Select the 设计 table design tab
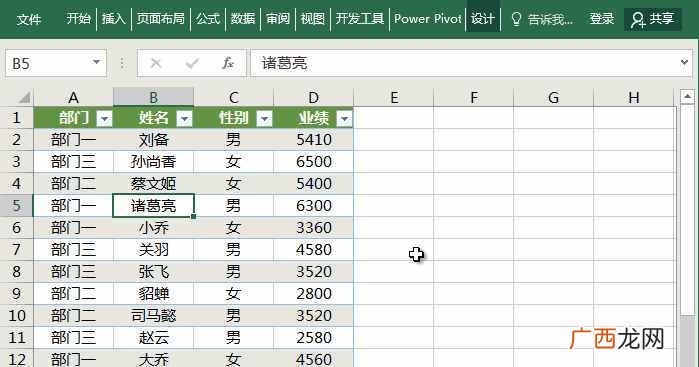Screen dimensions: 699x367 483,19
